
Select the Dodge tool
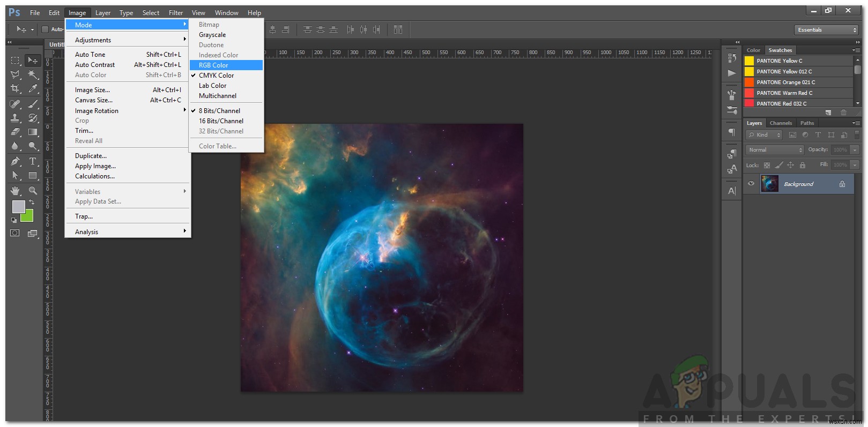[x=33, y=145]
